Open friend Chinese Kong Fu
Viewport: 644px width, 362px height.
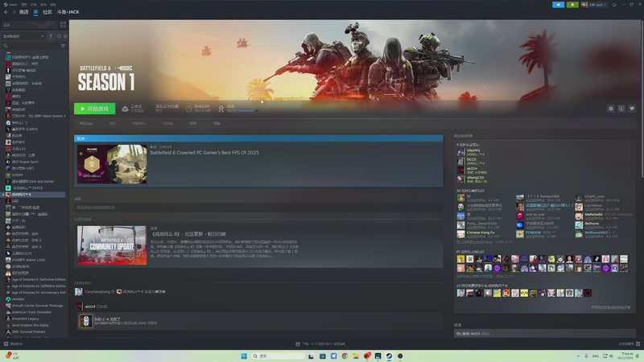coord(477,234)
